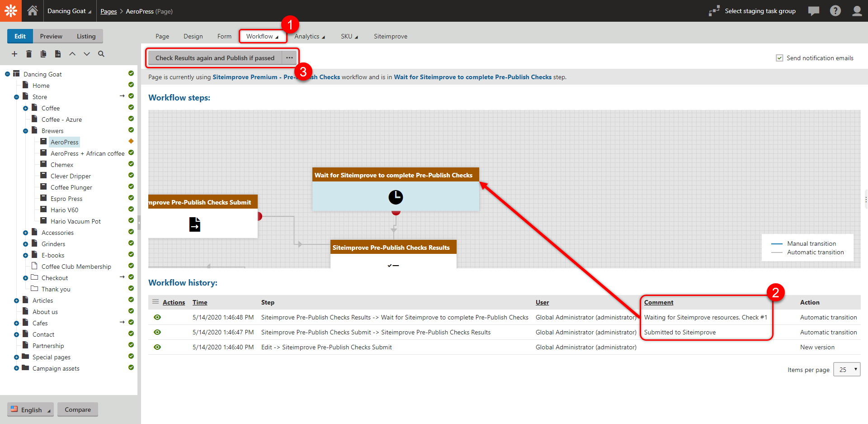Open the content tree search icon
Image resolution: width=868 pixels, height=424 pixels.
click(101, 54)
